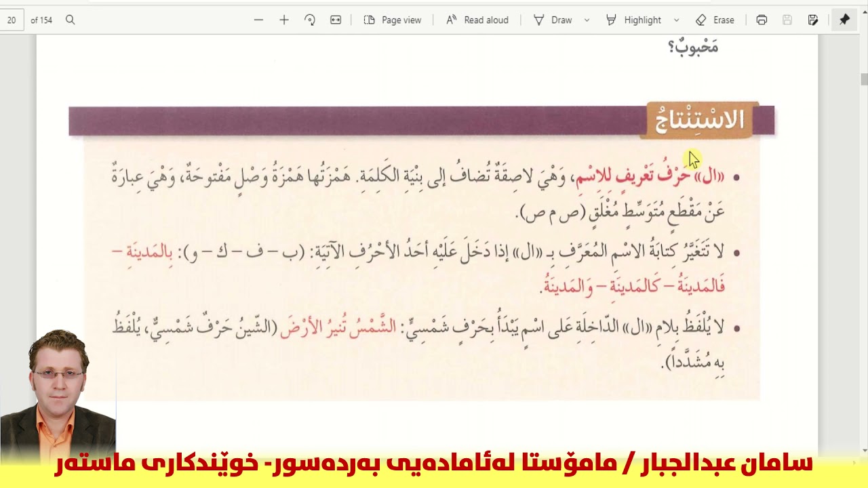Open Page view options
868x488 pixels.
click(393, 20)
